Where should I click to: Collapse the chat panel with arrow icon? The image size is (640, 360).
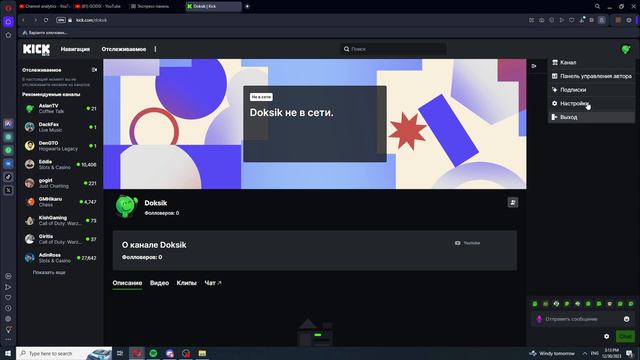pos(534,66)
